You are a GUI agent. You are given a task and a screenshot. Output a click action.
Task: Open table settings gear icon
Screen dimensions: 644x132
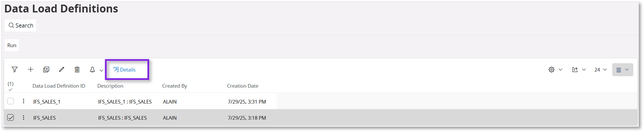pos(551,70)
